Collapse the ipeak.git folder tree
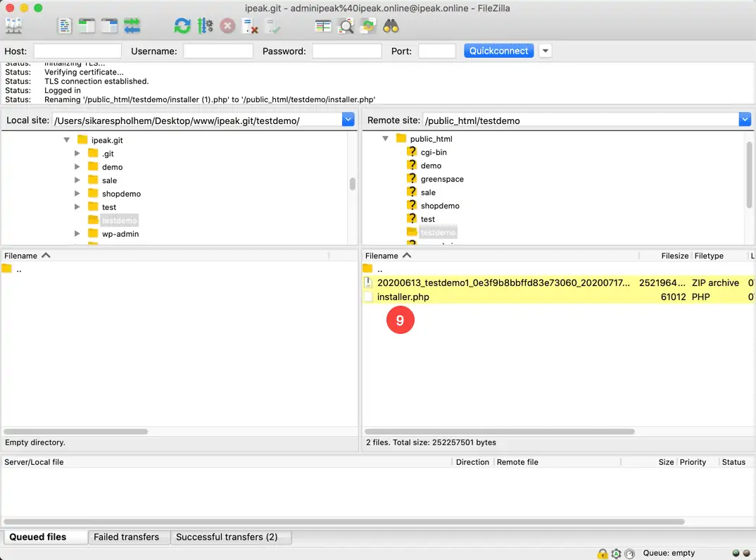The height and width of the screenshot is (560, 756). click(x=67, y=140)
